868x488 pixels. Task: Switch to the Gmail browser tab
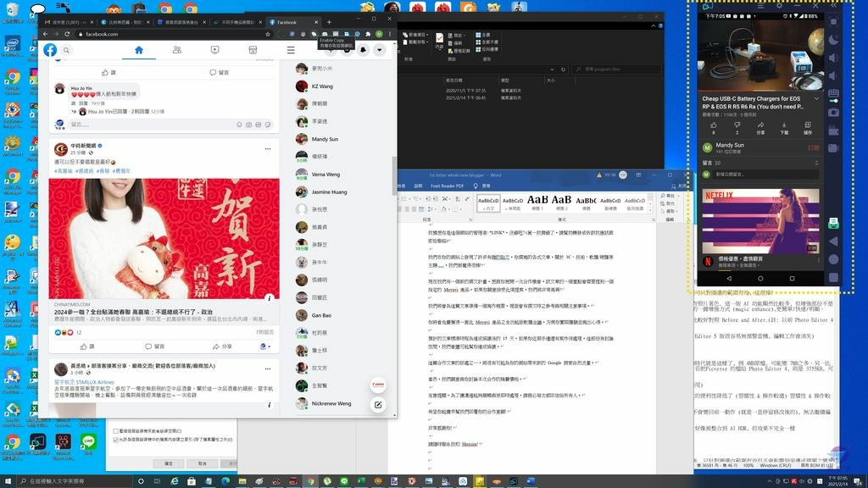pyautogui.click(x=69, y=22)
